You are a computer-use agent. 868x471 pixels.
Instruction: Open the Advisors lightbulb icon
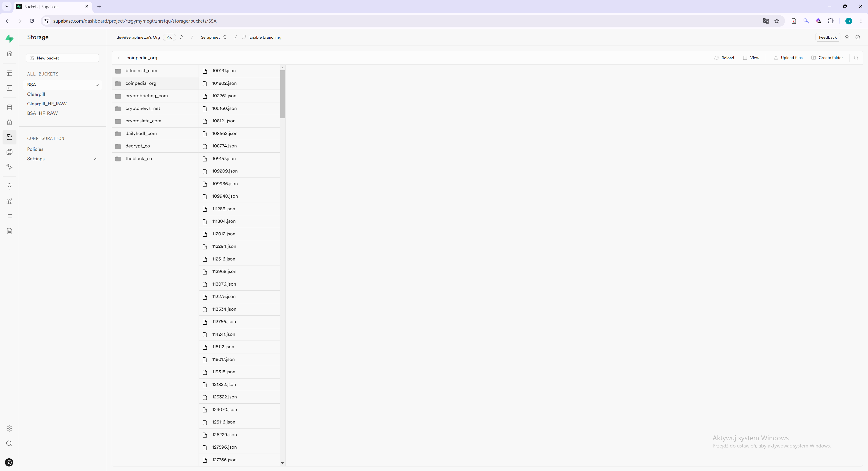(x=9, y=186)
